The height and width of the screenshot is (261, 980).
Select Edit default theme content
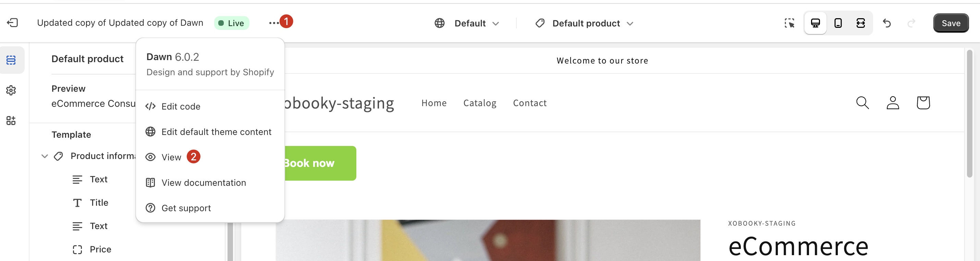tap(216, 132)
